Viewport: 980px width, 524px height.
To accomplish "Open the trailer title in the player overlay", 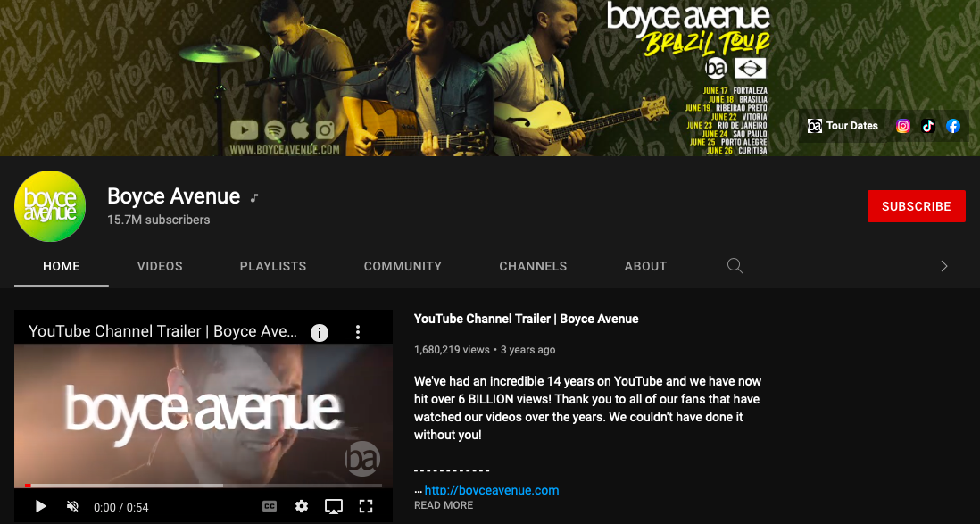I will [162, 331].
